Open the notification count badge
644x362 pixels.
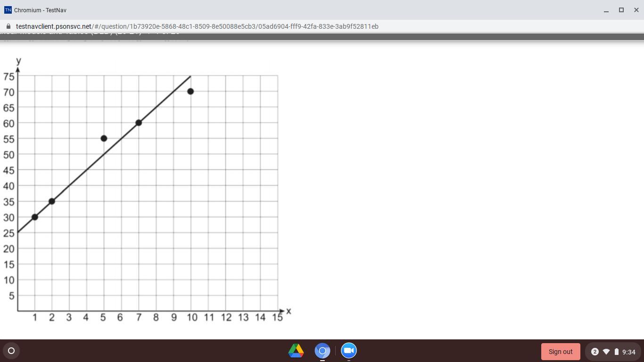pos(594,352)
